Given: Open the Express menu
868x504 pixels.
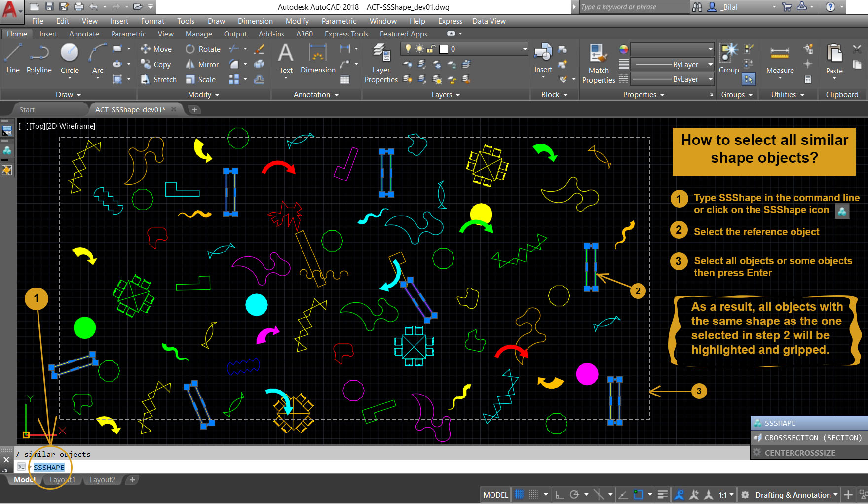Looking at the screenshot, I should click(450, 21).
